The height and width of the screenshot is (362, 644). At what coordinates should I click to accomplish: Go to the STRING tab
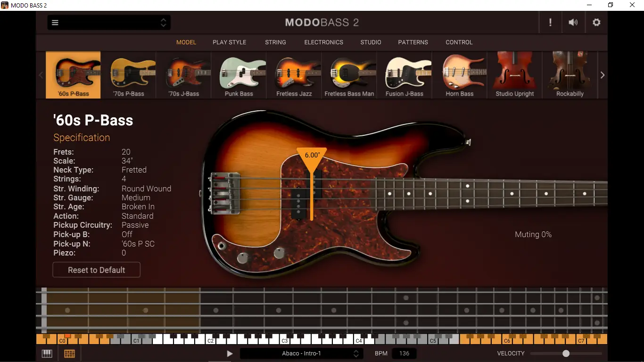pyautogui.click(x=275, y=42)
